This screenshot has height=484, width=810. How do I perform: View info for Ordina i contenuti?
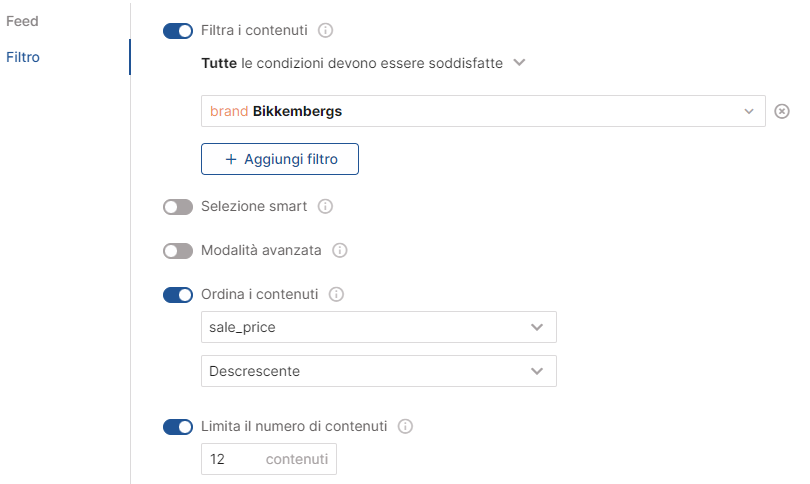tap(336, 294)
